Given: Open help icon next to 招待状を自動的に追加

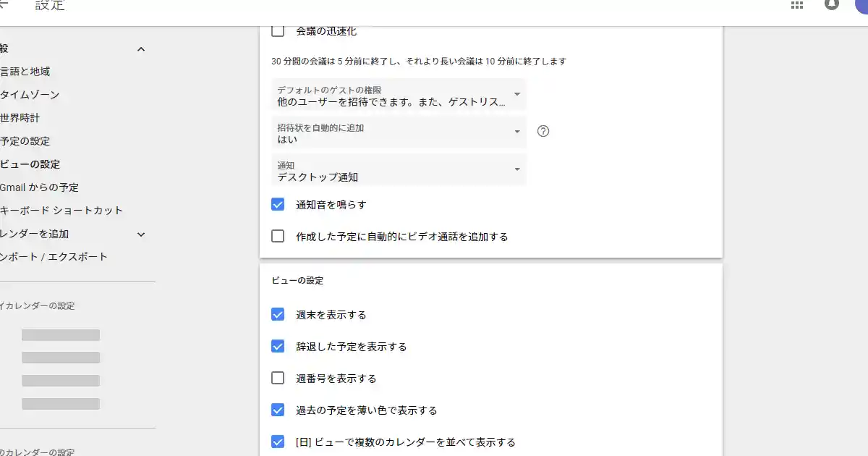Looking at the screenshot, I should pos(543,131).
